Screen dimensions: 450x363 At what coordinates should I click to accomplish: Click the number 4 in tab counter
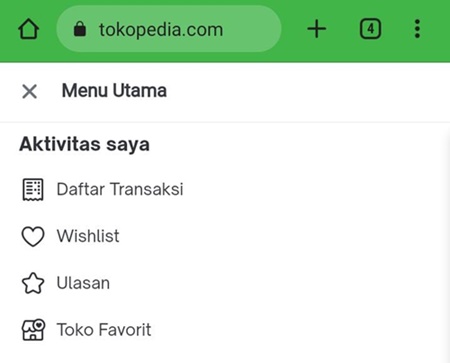(370, 29)
